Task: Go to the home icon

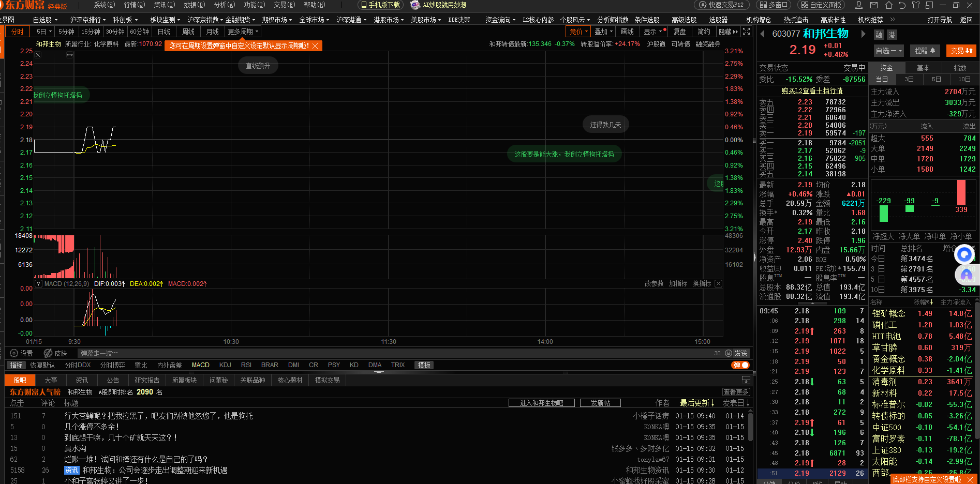Action: coord(888,5)
